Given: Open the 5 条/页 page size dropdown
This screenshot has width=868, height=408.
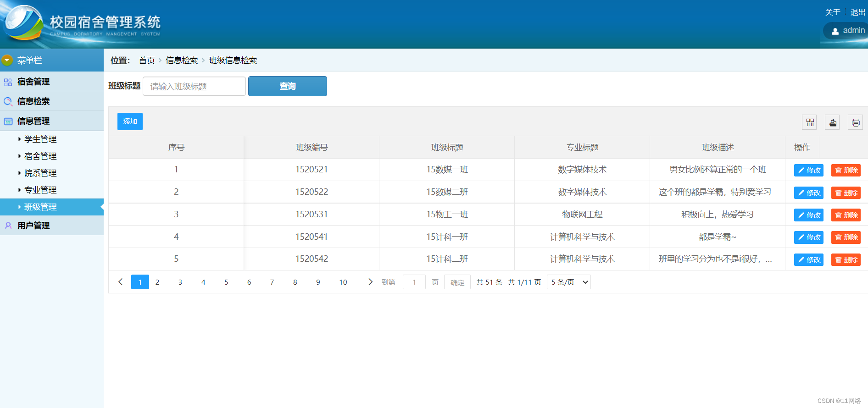Looking at the screenshot, I should (x=568, y=282).
